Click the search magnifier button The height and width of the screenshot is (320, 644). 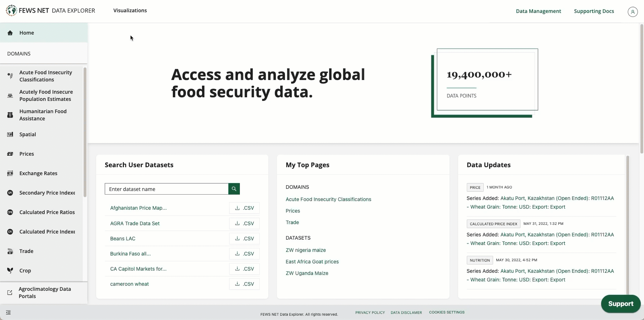point(234,189)
